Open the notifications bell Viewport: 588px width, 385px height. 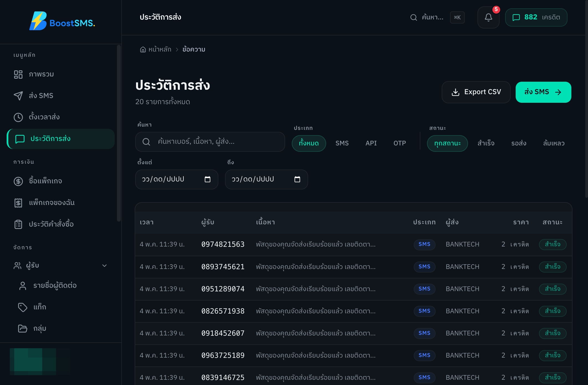(x=488, y=17)
